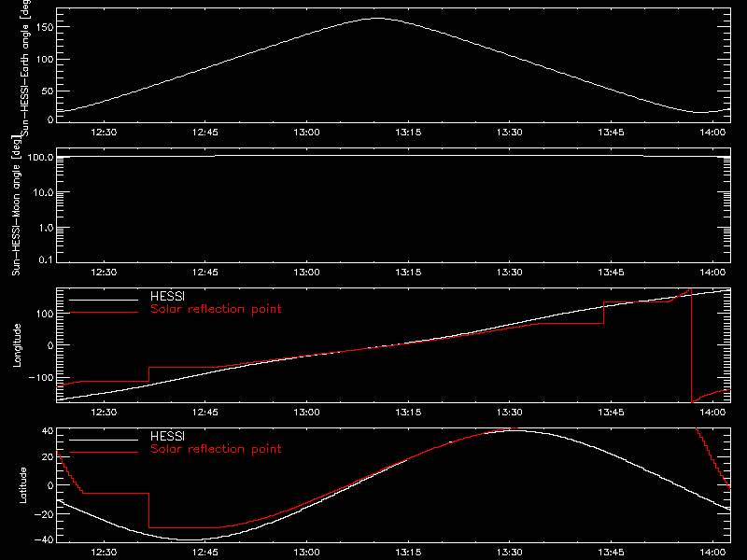Click 13:15 label under Earth angle plot
The image size is (747, 560).
pyautogui.click(x=408, y=132)
